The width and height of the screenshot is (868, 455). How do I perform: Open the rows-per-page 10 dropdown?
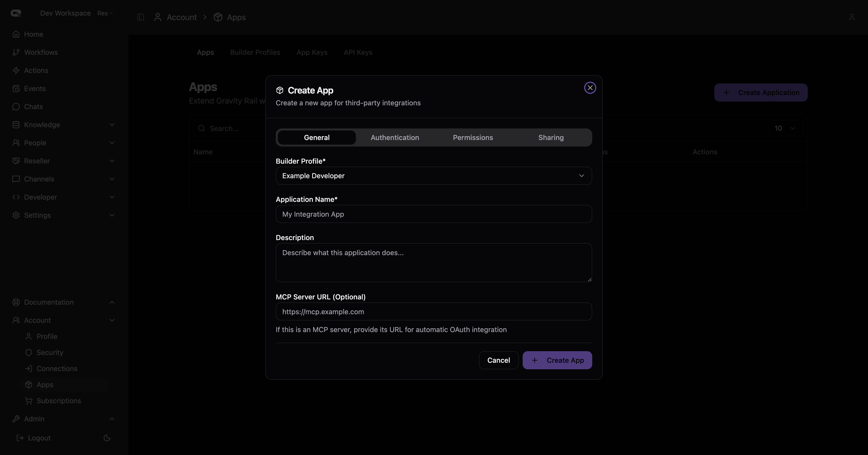pyautogui.click(x=785, y=128)
